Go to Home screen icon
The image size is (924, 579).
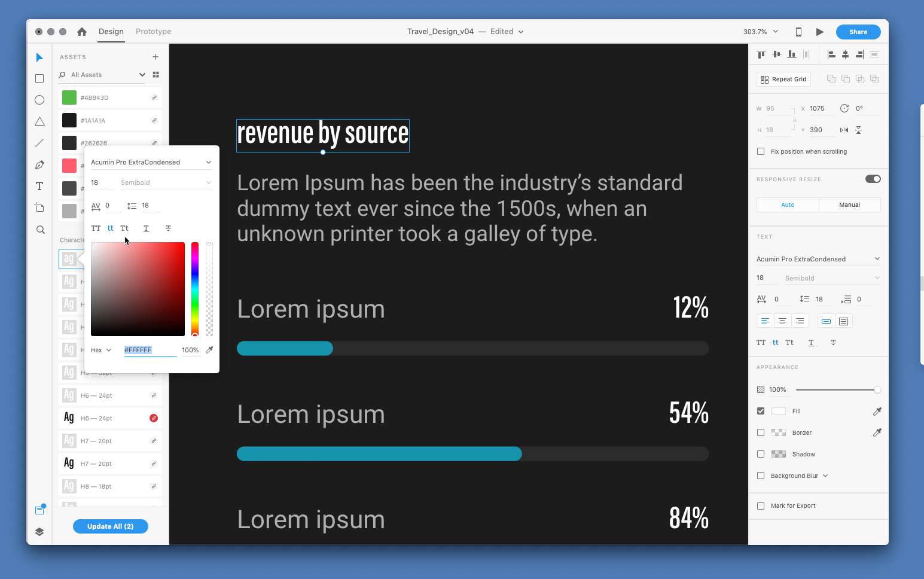coord(82,32)
